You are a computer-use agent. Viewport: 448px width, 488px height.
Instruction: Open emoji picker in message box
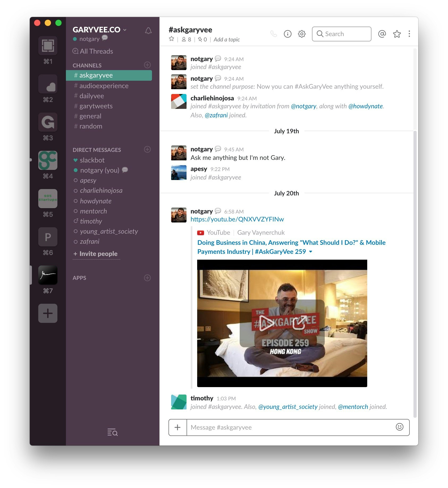pos(399,427)
